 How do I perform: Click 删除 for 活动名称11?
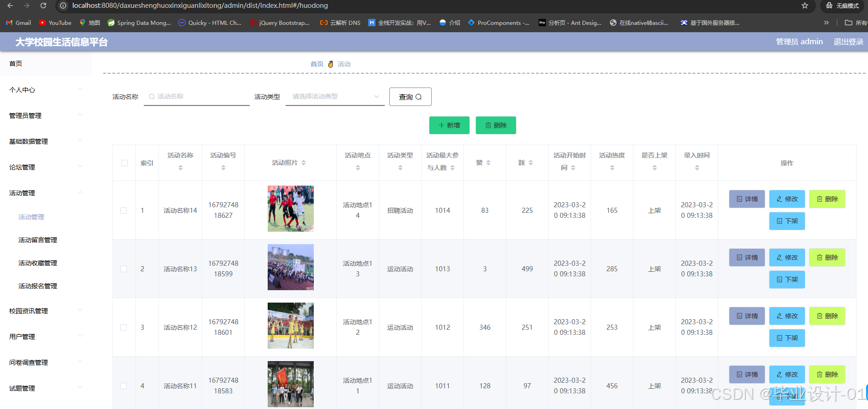(827, 374)
